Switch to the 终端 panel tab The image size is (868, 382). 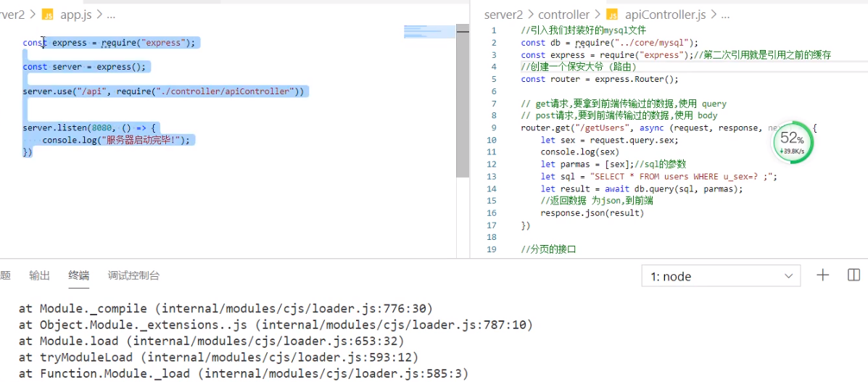[x=78, y=275]
